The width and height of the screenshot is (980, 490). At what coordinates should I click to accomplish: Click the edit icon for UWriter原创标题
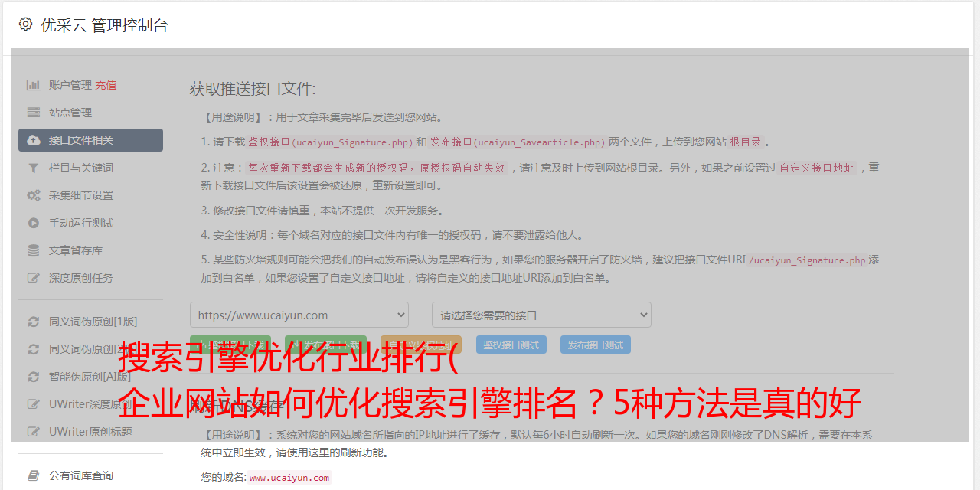pyautogui.click(x=34, y=432)
